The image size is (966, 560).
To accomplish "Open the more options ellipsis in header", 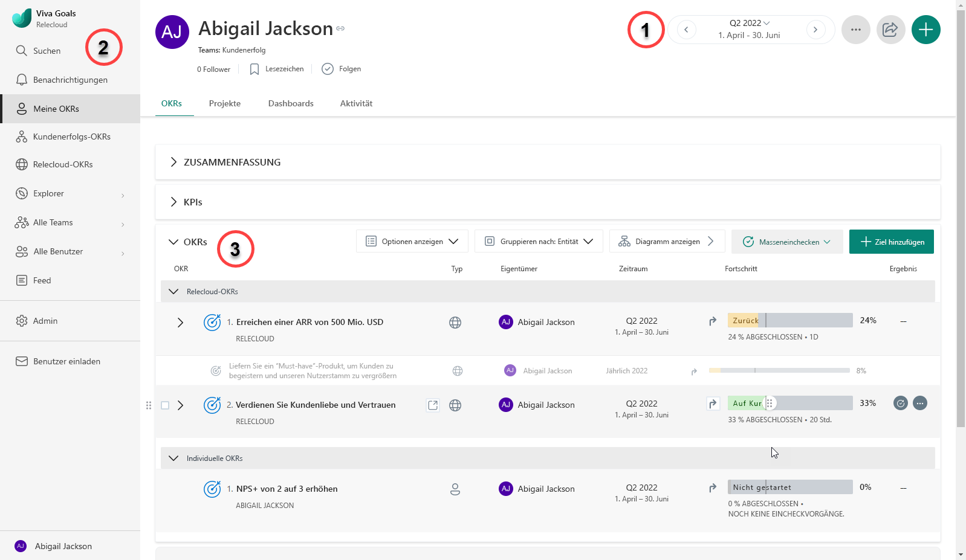I will (x=856, y=30).
